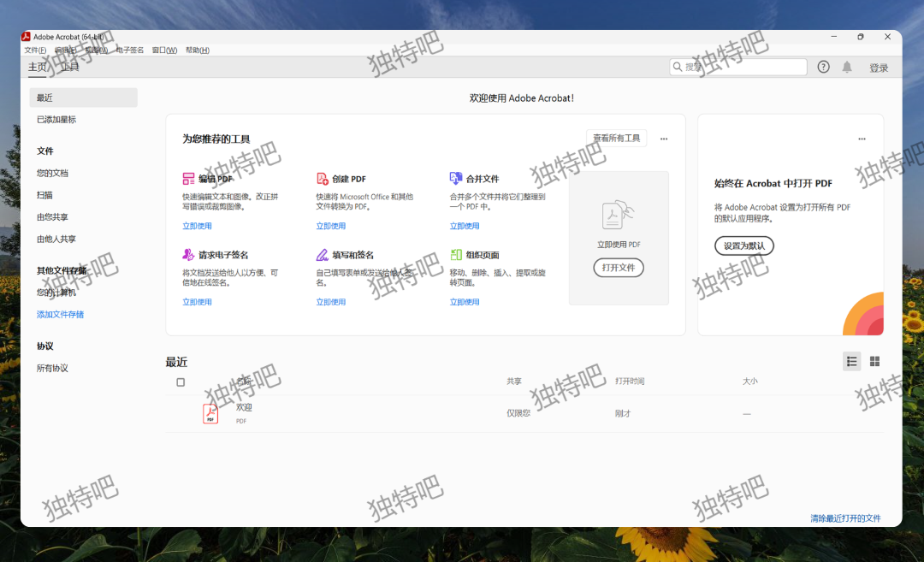This screenshot has height=562, width=924.
Task: Open the 电子签名 menu
Action: coord(130,50)
